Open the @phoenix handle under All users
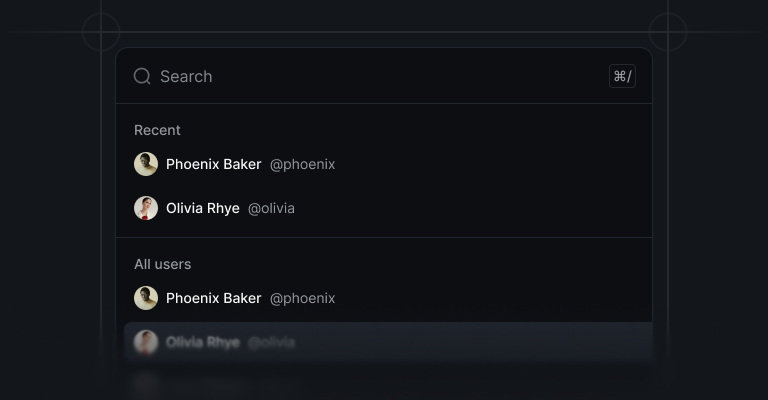 [303, 299]
